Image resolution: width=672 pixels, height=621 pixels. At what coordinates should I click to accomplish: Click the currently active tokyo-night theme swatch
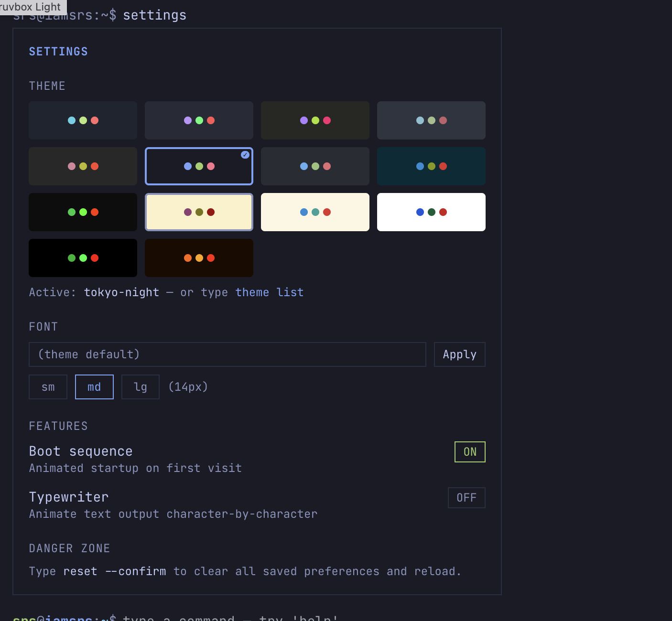click(199, 166)
